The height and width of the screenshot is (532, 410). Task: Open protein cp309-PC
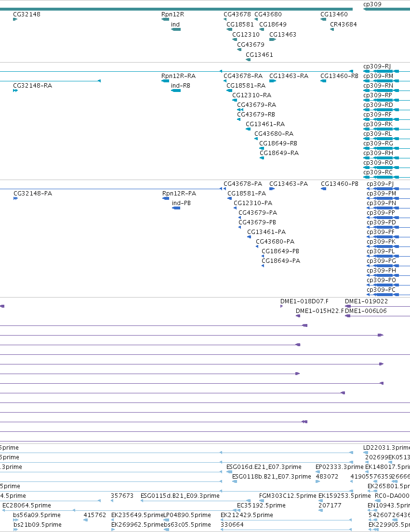click(x=381, y=290)
